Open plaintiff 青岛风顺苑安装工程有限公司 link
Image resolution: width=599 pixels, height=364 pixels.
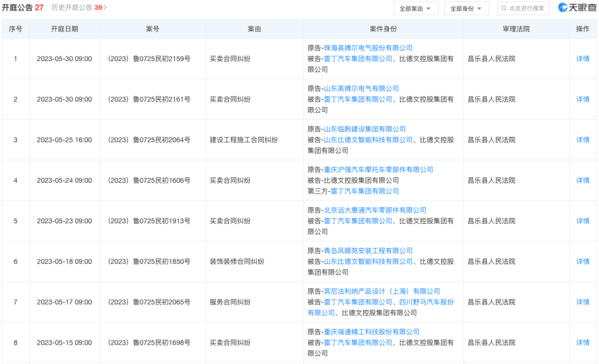click(368, 250)
